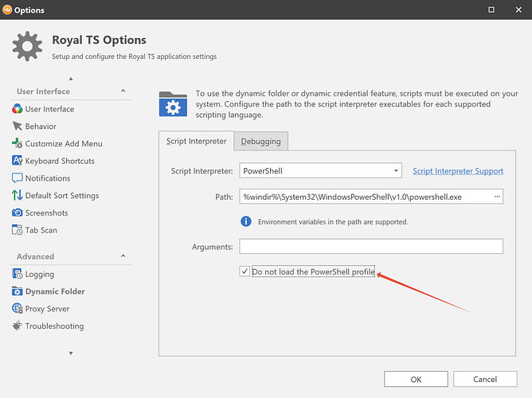Screen dimensions: 532x398
Task: Select the Behavior cursor icon
Action: 18,127
